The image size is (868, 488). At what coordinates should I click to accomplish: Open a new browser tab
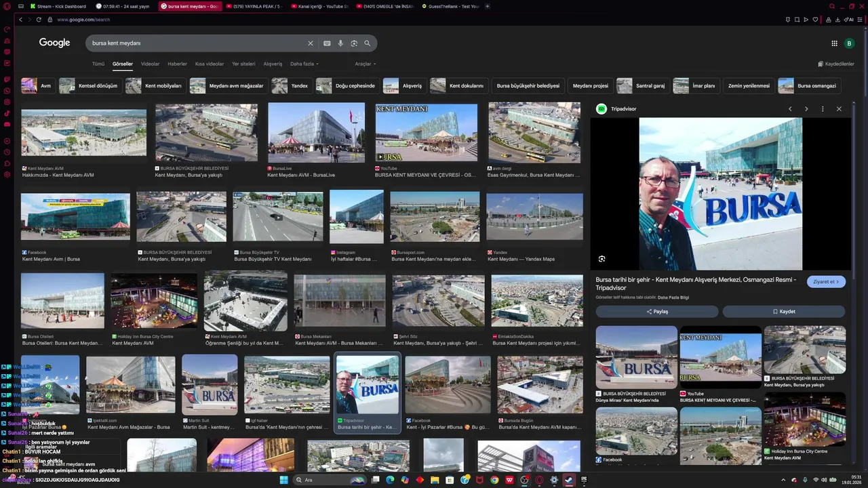click(x=488, y=6)
